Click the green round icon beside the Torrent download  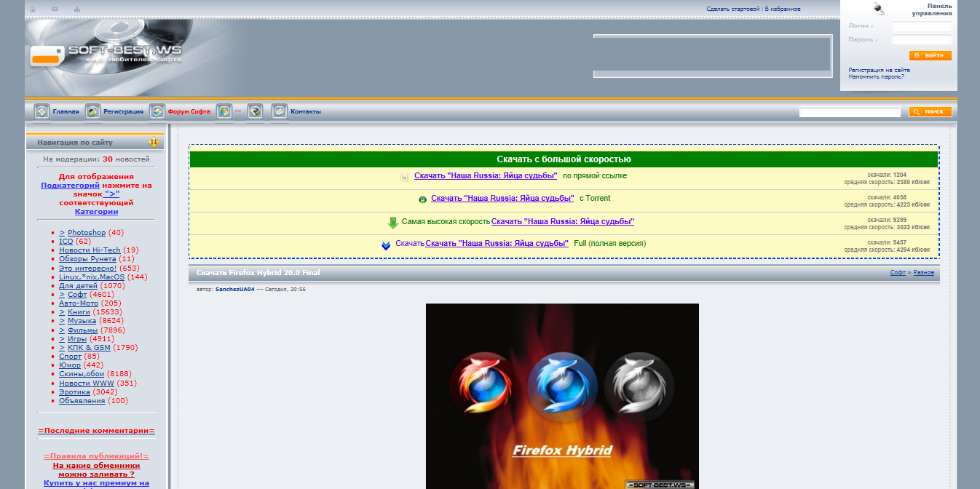click(422, 199)
